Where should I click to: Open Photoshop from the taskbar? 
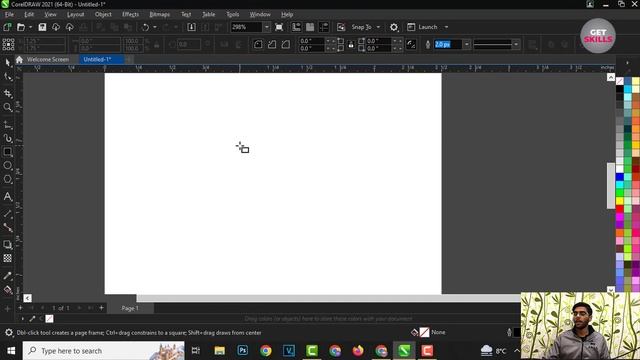pos(242,351)
